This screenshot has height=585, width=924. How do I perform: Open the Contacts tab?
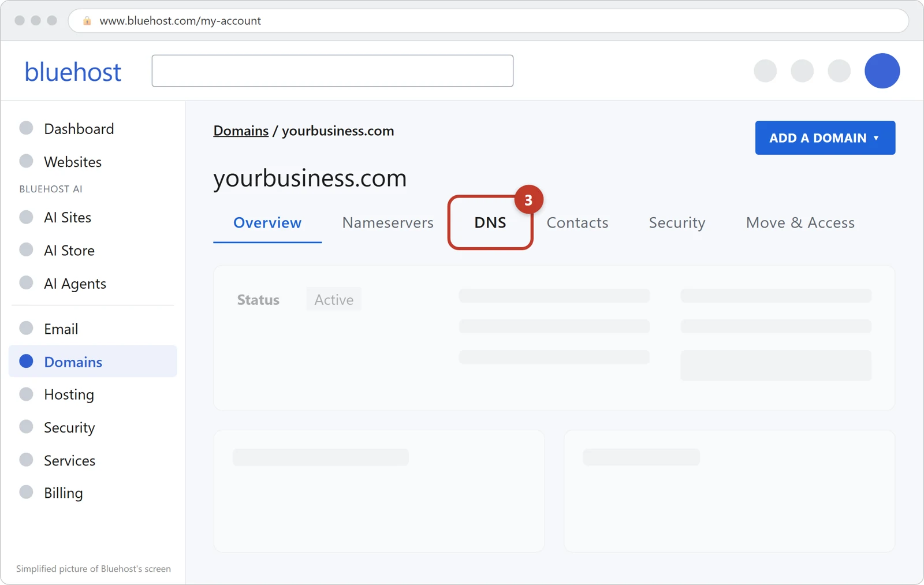click(x=577, y=223)
